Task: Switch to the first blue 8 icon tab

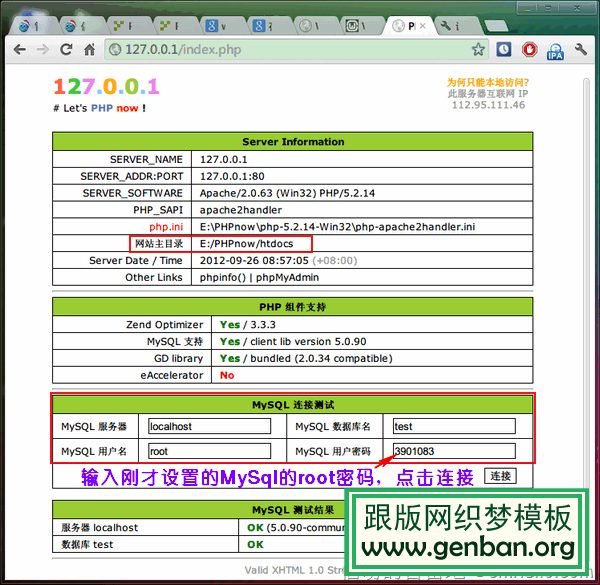Action: point(221,26)
